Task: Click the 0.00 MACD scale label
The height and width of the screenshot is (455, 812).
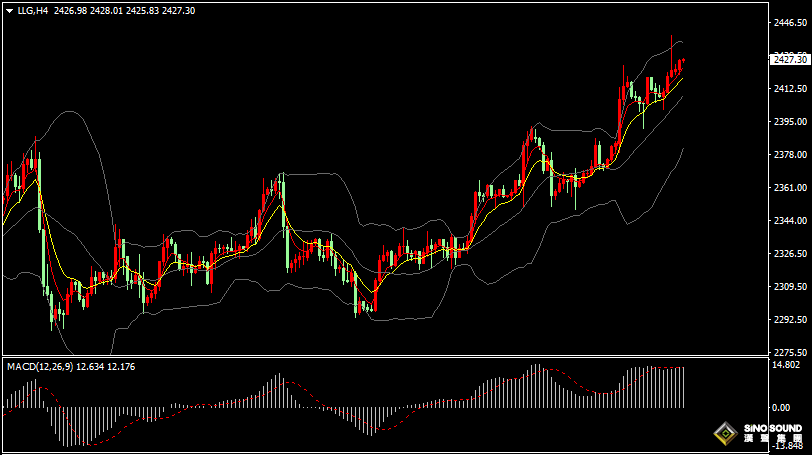Action: [780, 407]
